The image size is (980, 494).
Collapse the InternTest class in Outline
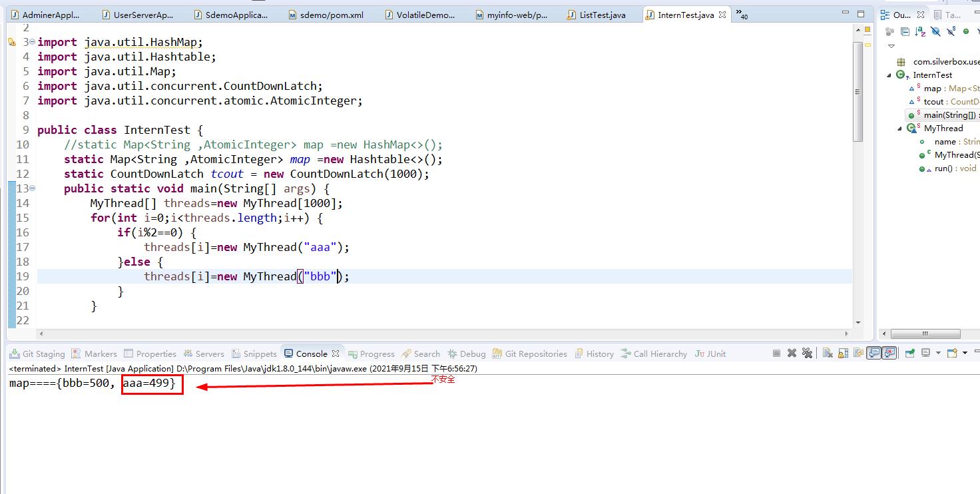click(x=889, y=75)
